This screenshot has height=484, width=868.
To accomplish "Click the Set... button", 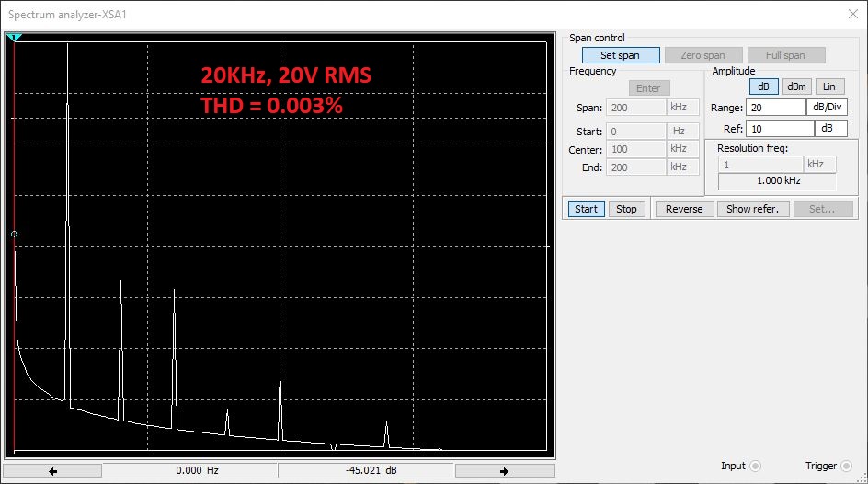I will [823, 209].
